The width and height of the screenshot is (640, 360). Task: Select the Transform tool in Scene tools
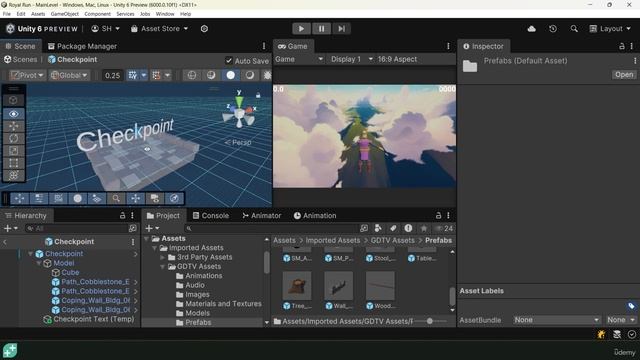13,176
